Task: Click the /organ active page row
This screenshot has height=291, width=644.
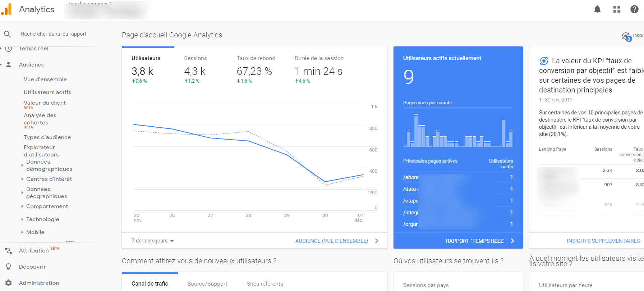Action: click(x=458, y=224)
